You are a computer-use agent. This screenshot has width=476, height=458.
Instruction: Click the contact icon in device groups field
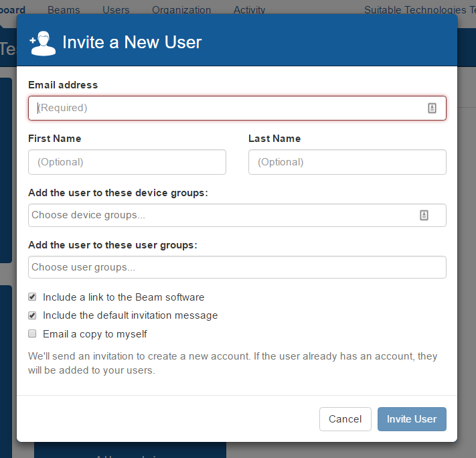pyautogui.click(x=424, y=215)
